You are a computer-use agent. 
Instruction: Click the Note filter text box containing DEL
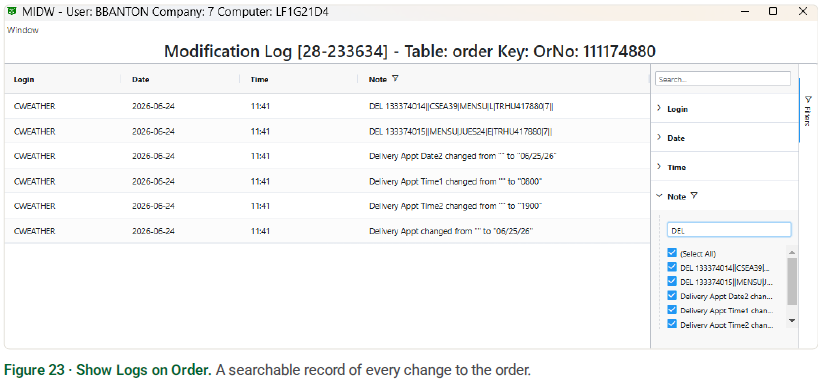click(729, 230)
